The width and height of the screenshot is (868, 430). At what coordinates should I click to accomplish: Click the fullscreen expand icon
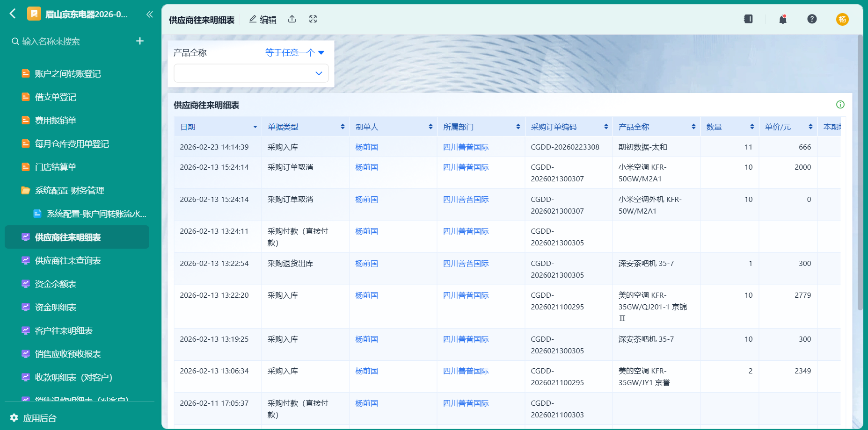(313, 19)
